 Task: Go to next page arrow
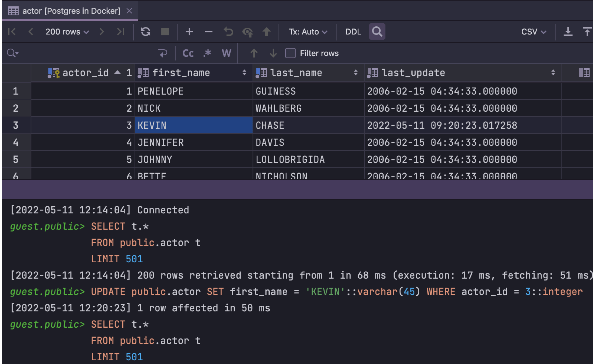coord(102,31)
